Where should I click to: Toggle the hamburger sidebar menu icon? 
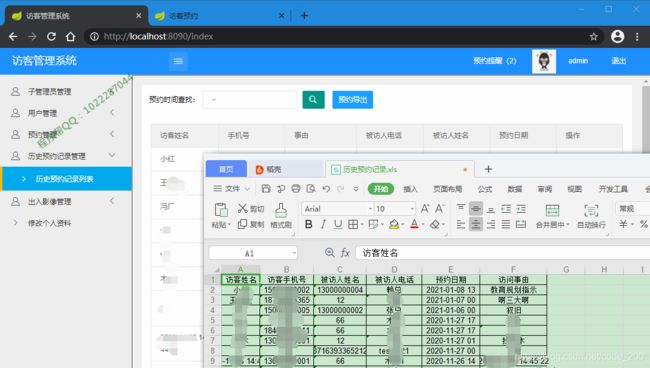(178, 61)
